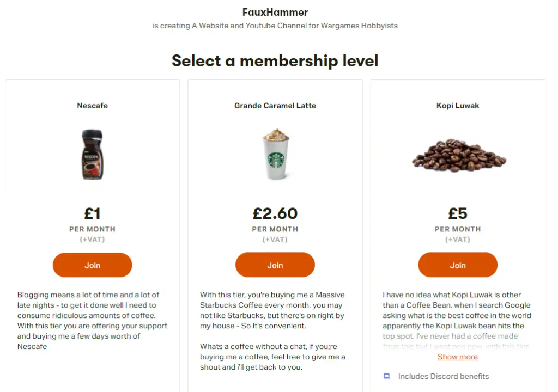The height and width of the screenshot is (392, 558).
Task: Expand Kopi Luwak description with Show more
Action: coord(458,357)
